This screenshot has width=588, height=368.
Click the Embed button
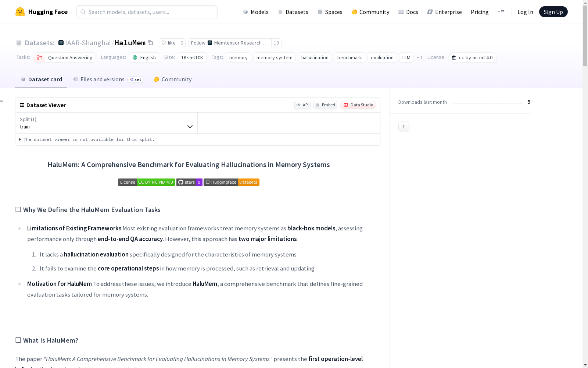325,105
